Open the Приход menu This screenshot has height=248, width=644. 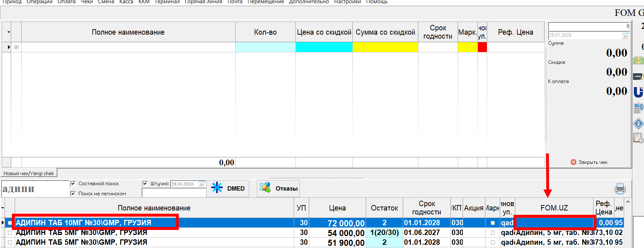(x=12, y=2)
